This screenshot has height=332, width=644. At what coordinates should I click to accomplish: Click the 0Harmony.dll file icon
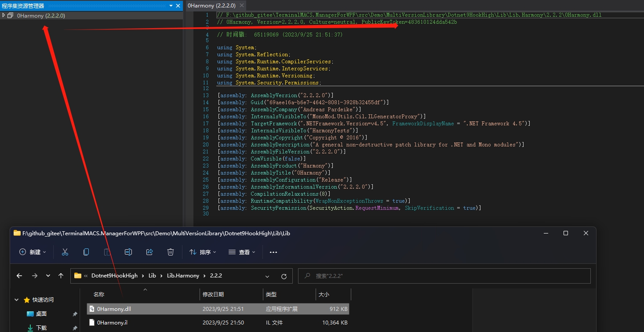[x=92, y=309]
